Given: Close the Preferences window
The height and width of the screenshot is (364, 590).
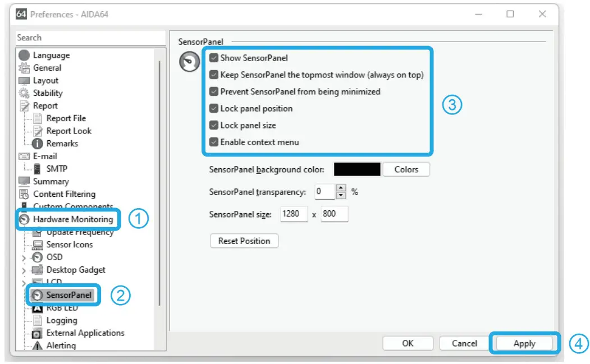Looking at the screenshot, I should (542, 14).
